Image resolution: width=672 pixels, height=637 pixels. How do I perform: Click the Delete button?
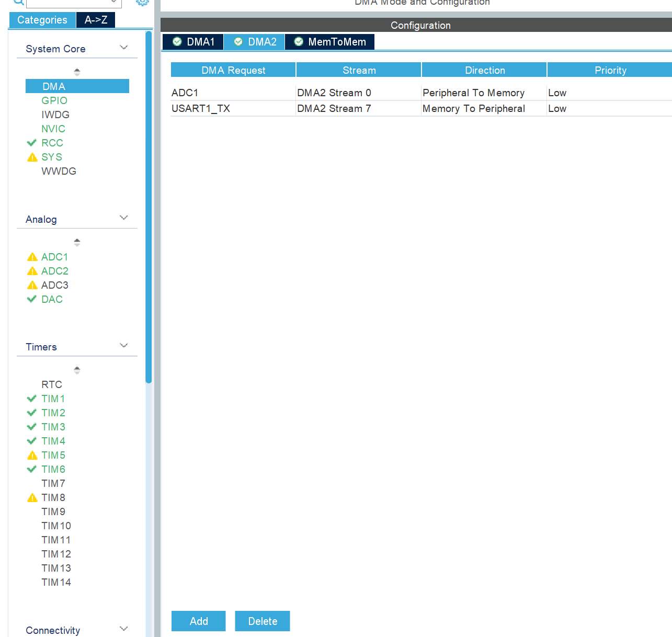[262, 621]
